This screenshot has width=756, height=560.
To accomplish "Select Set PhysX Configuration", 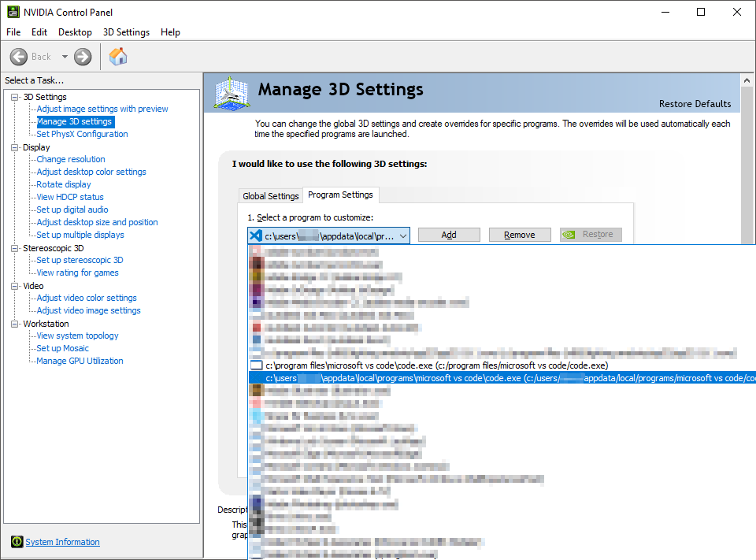I will click(x=82, y=134).
